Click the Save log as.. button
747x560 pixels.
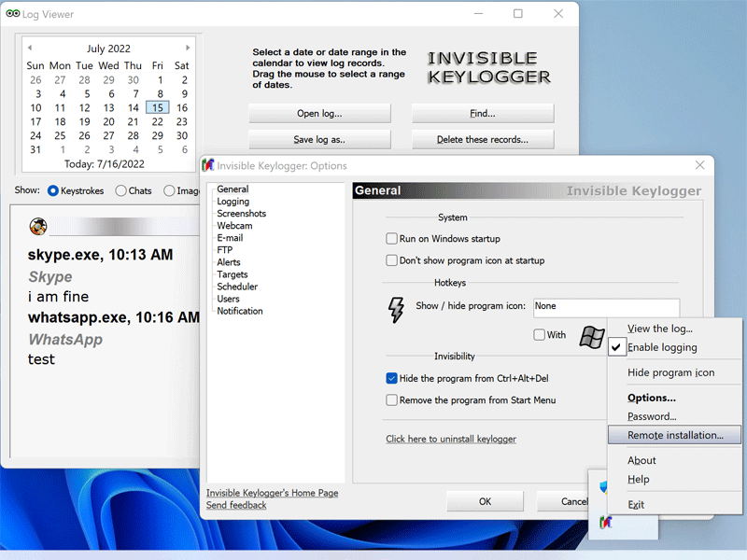[x=319, y=139]
